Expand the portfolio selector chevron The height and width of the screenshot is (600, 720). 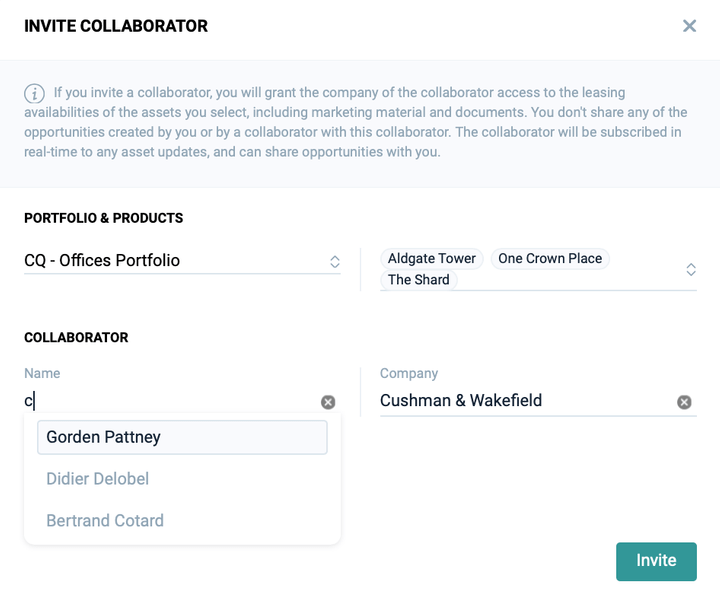(335, 262)
